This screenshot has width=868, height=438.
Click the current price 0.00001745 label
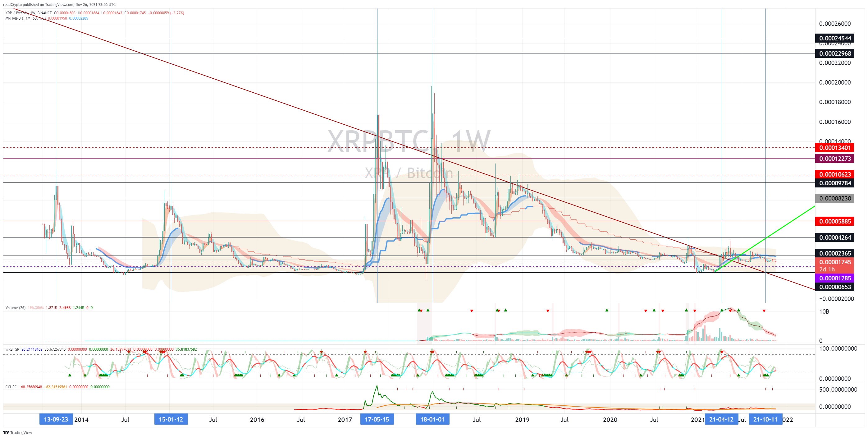(x=834, y=262)
